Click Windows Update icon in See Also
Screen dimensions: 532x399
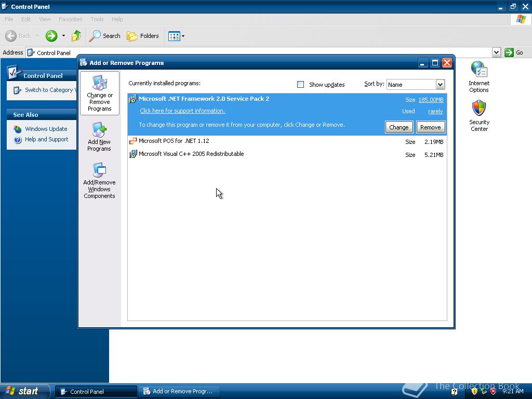18,129
